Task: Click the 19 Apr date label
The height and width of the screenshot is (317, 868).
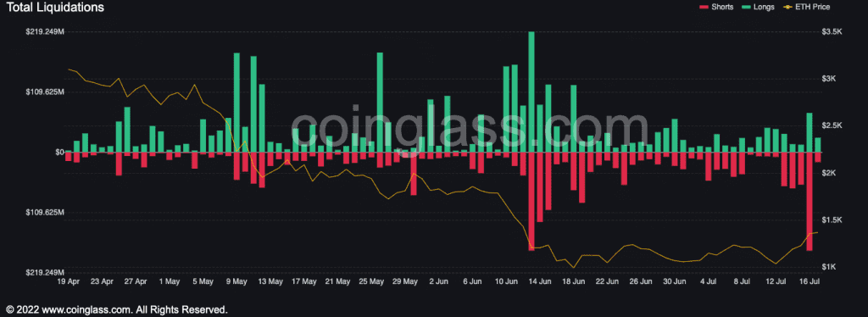Action: click(69, 281)
